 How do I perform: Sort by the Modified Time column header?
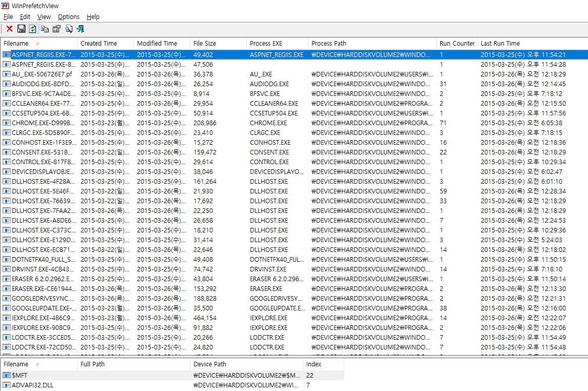pyautogui.click(x=162, y=44)
